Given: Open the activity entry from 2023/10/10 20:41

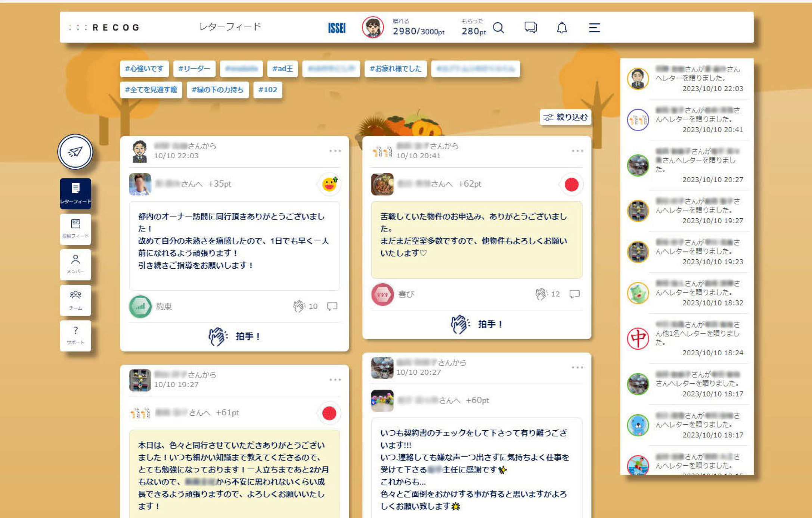Looking at the screenshot, I should (686, 120).
